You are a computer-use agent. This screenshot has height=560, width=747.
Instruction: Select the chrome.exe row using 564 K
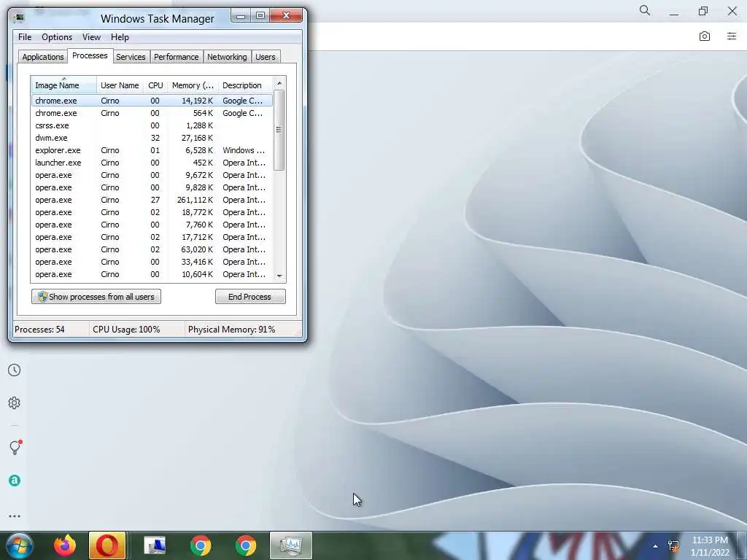tap(152, 113)
